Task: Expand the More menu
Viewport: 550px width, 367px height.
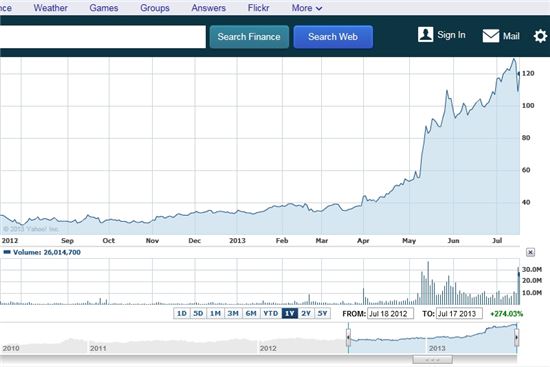Action: point(307,8)
